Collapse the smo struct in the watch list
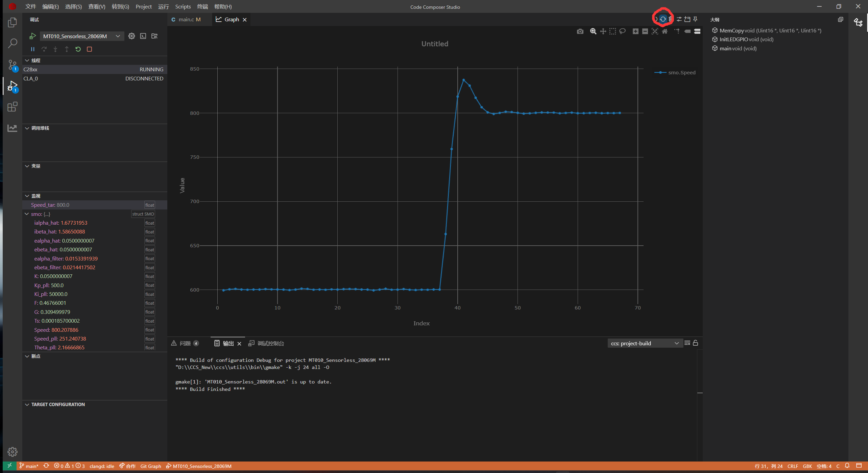This screenshot has width=868, height=473. click(x=27, y=214)
